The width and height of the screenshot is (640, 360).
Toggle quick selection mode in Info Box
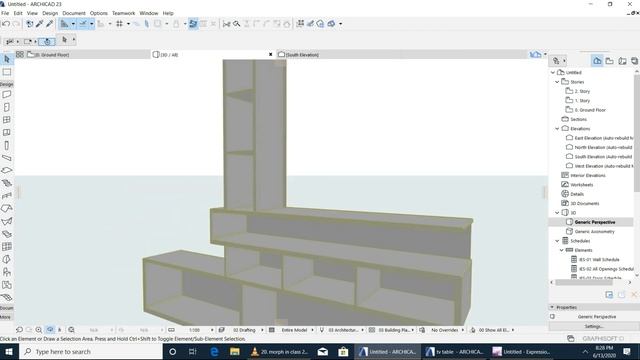[47, 41]
